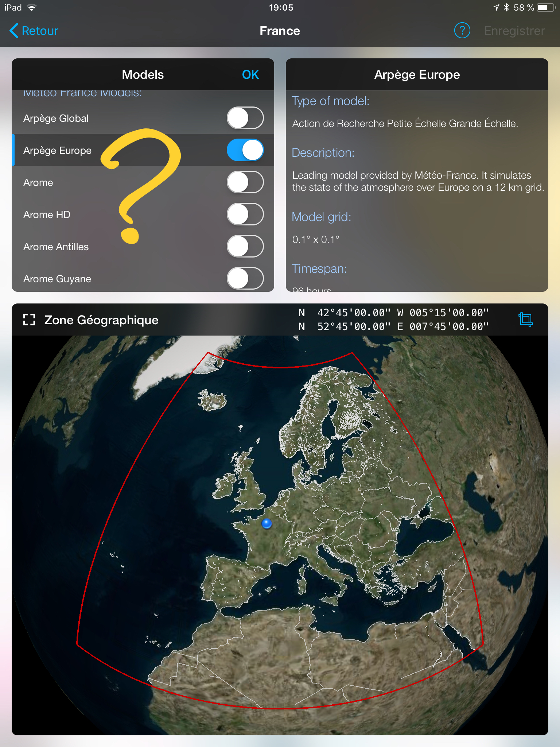The width and height of the screenshot is (560, 747).
Task: Tap the location arrow icon in the status bar
Action: pyautogui.click(x=496, y=8)
